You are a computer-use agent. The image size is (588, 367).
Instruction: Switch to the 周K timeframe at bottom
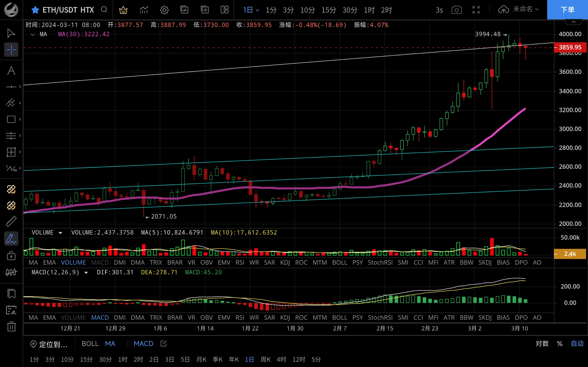click(265, 359)
